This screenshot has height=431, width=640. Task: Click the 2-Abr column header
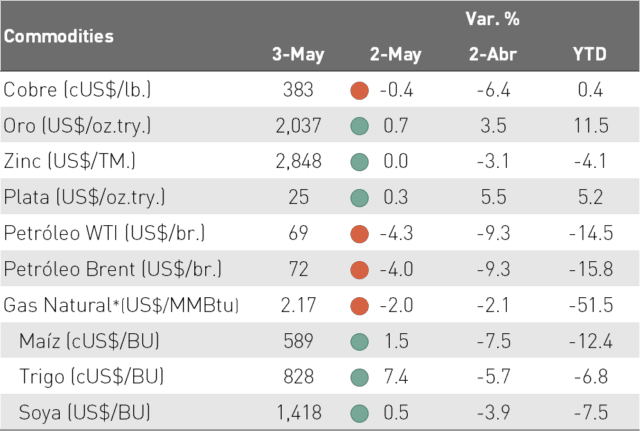coord(493,54)
